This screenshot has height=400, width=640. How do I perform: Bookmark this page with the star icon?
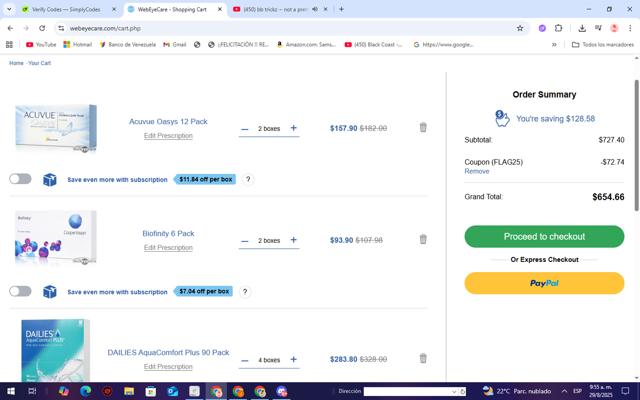point(520,28)
